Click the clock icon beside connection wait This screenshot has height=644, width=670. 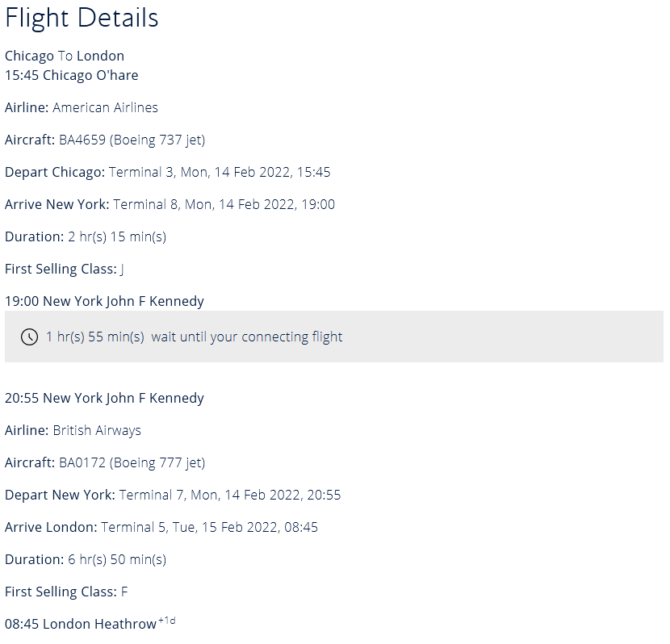(x=29, y=337)
